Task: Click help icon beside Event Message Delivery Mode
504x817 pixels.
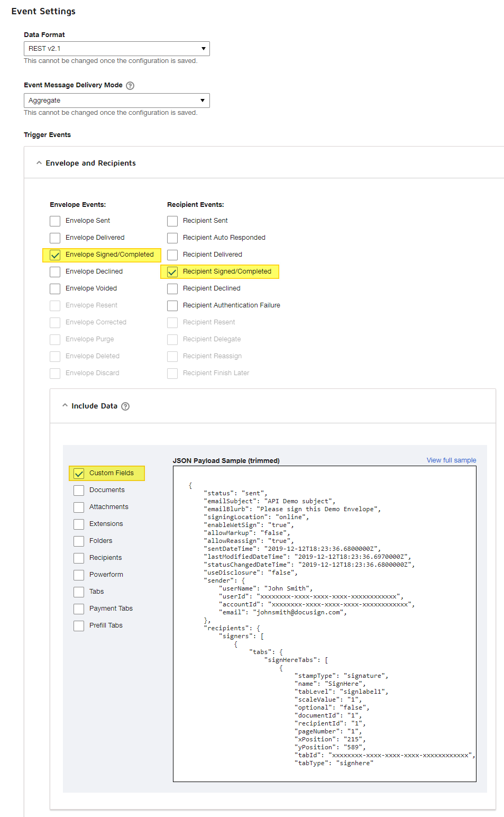Action: tap(130, 86)
